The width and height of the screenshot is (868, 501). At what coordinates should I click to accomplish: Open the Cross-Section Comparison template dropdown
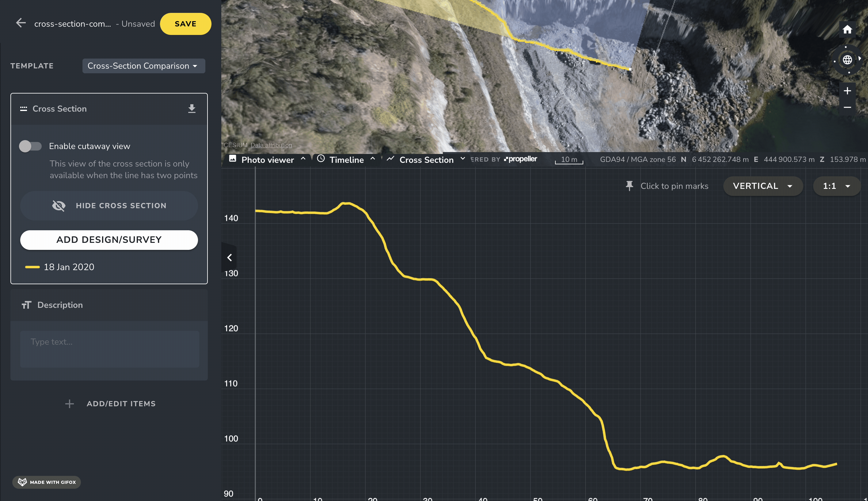[x=143, y=66]
